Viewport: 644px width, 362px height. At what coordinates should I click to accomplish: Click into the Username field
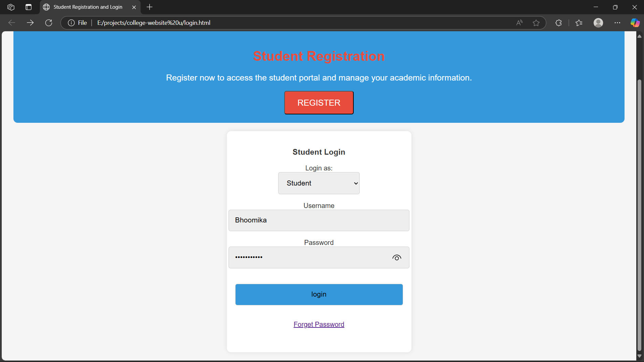click(x=318, y=220)
